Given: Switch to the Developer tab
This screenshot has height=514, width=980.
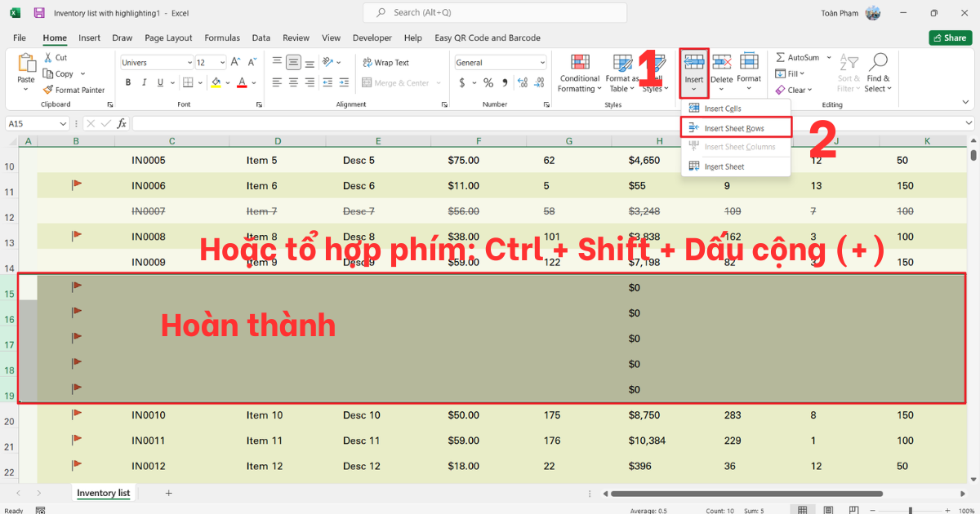Looking at the screenshot, I should (x=372, y=38).
